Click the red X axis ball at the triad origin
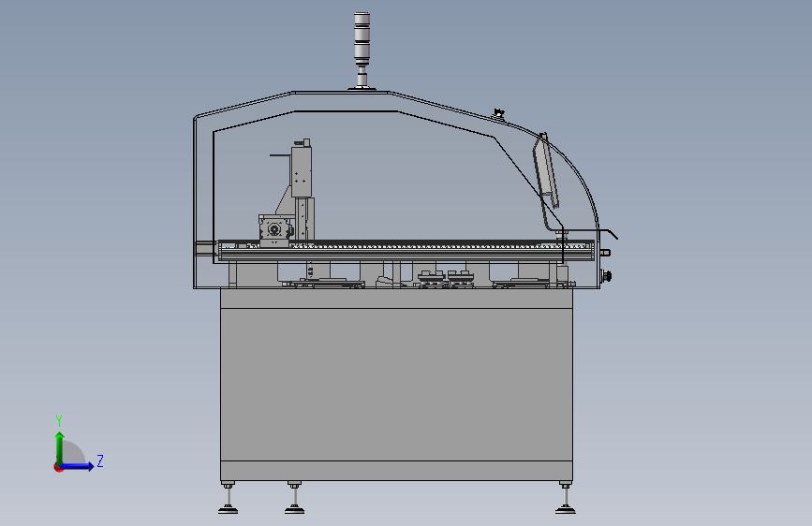812x526 pixels. coord(58,467)
